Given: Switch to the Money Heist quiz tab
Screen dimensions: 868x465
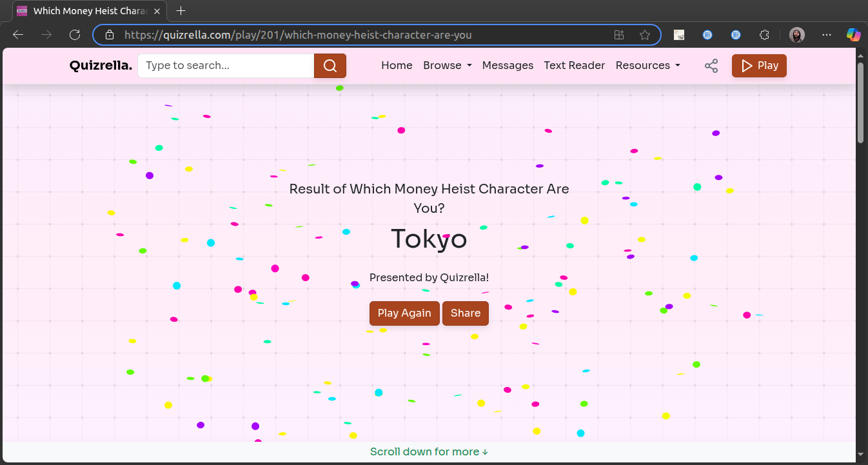Looking at the screenshot, I should pos(84,10).
